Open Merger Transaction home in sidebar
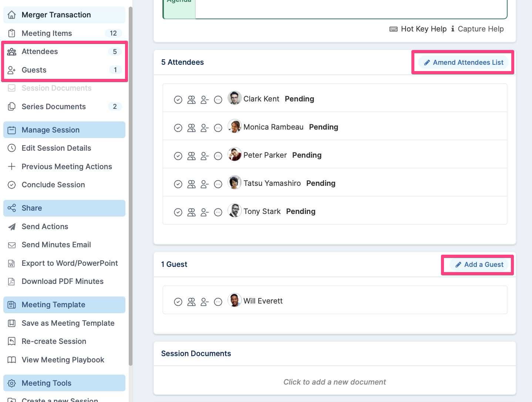Viewport: 532px width, 402px height. [x=64, y=15]
